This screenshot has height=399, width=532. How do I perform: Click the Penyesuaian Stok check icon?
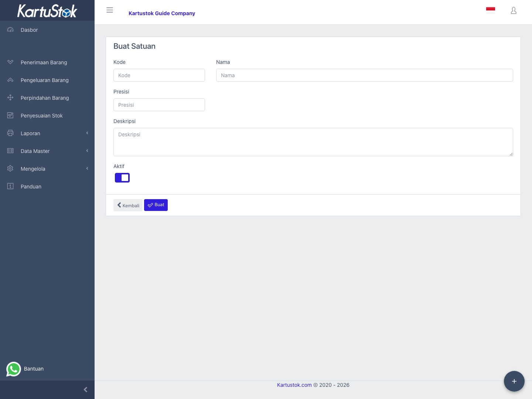click(10, 115)
